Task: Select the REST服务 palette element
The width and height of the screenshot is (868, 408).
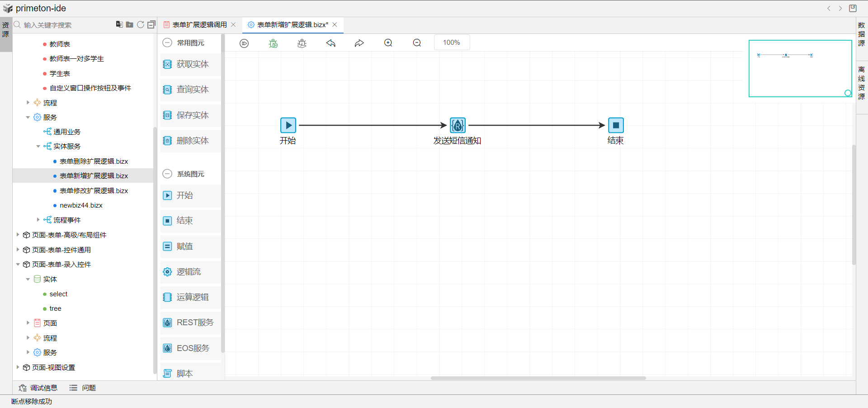Action: point(190,323)
